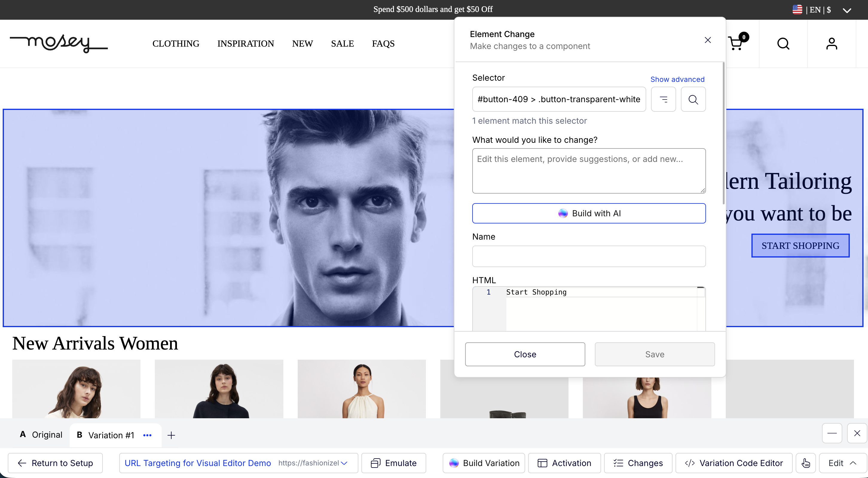Open the shopping cart icon

pyautogui.click(x=736, y=43)
